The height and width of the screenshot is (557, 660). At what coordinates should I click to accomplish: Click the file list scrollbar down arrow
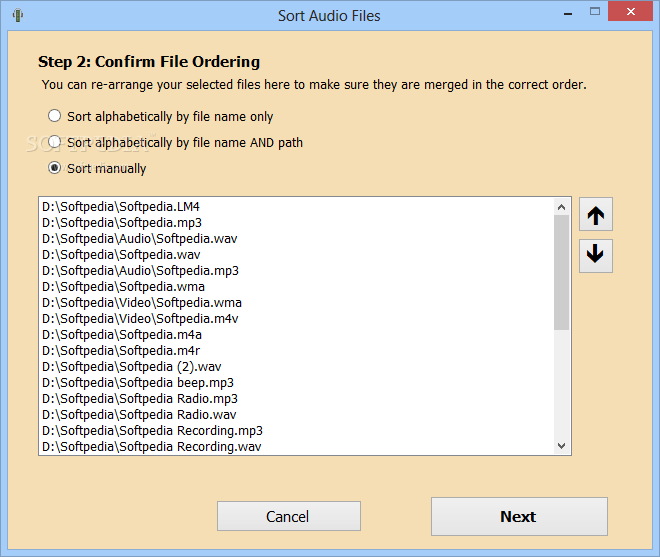[x=561, y=445]
